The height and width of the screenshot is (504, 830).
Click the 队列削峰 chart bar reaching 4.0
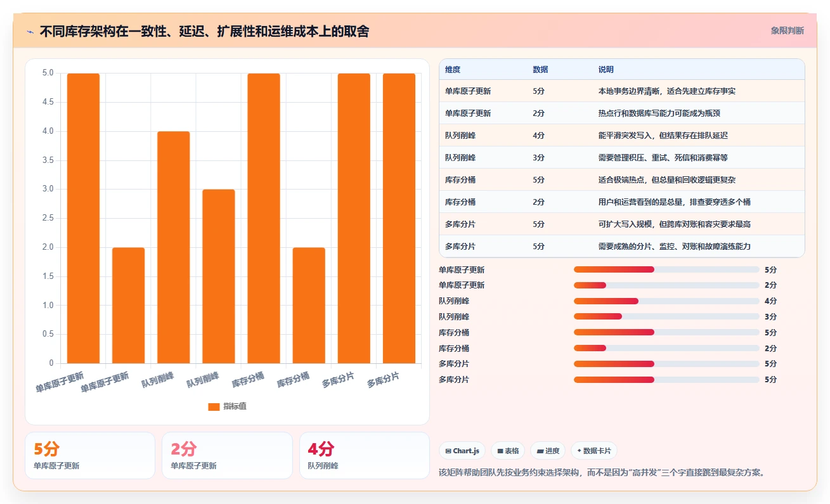coord(174,247)
